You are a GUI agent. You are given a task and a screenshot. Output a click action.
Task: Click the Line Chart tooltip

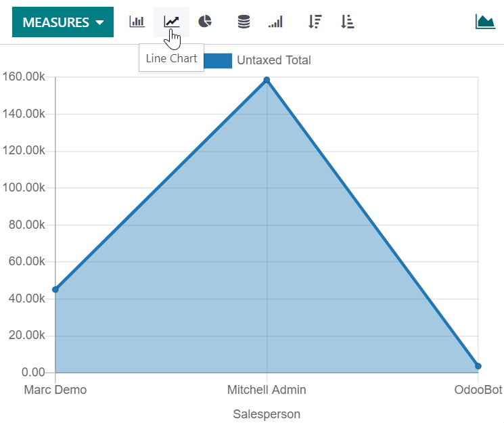tap(171, 58)
